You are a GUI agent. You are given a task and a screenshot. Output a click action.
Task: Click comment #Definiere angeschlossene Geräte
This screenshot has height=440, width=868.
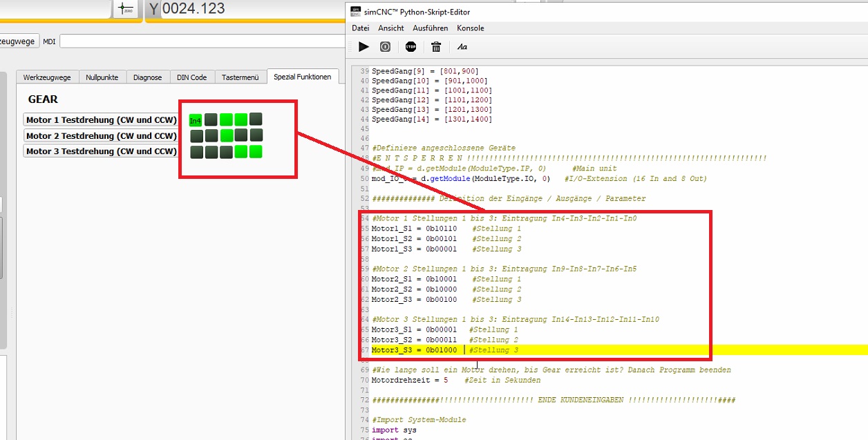(x=444, y=148)
